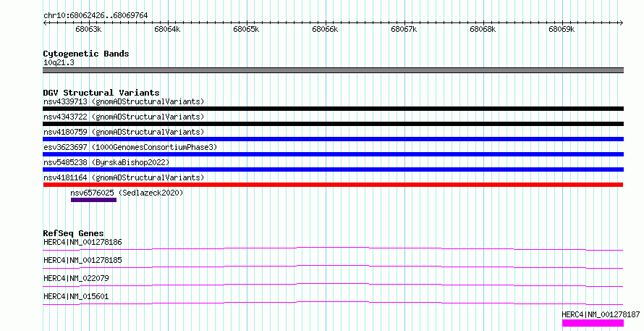
Task: Click the intron line of HERC4|NM_001278186
Action: point(333,248)
